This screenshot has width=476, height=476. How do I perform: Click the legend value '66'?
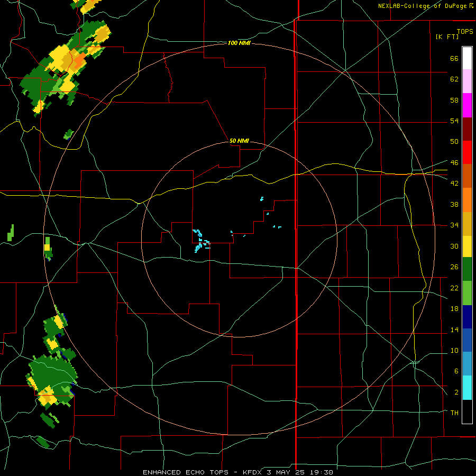tap(454, 58)
